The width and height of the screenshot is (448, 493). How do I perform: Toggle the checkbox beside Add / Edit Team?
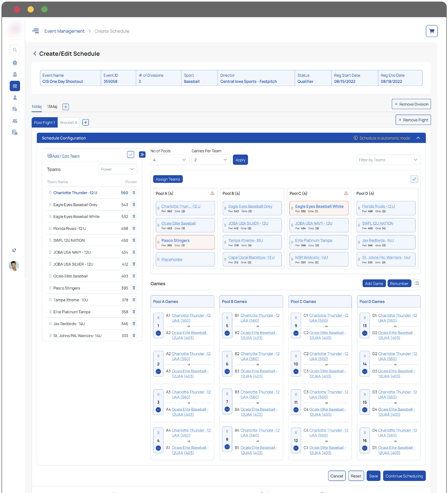(131, 155)
